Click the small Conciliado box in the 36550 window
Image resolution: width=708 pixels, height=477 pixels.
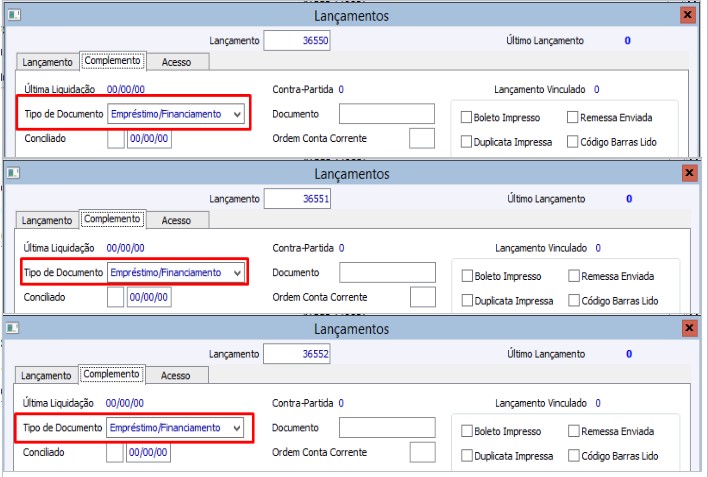pos(115,139)
